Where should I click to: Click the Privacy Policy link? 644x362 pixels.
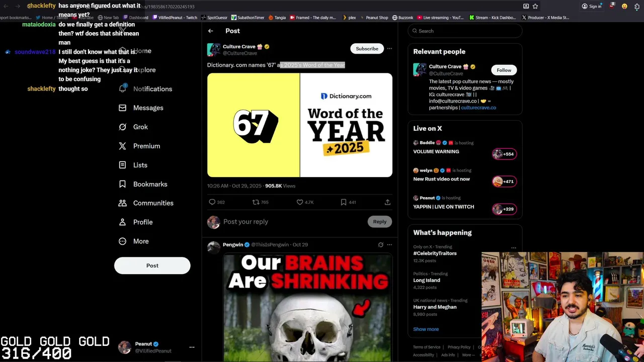(459, 347)
